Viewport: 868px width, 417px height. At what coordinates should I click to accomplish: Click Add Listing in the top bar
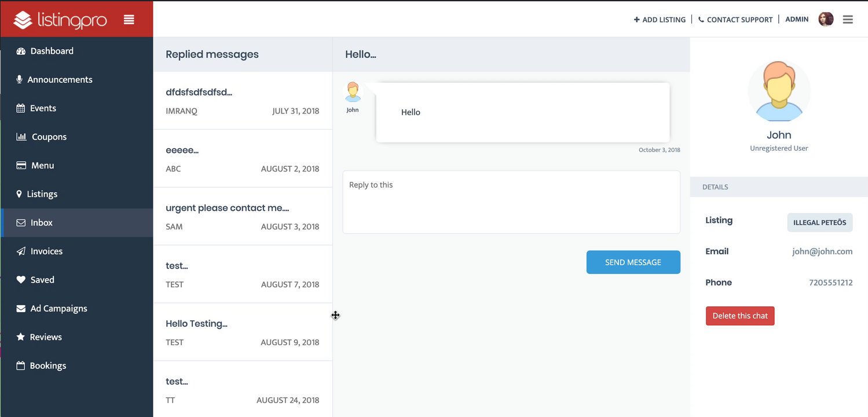pos(660,20)
